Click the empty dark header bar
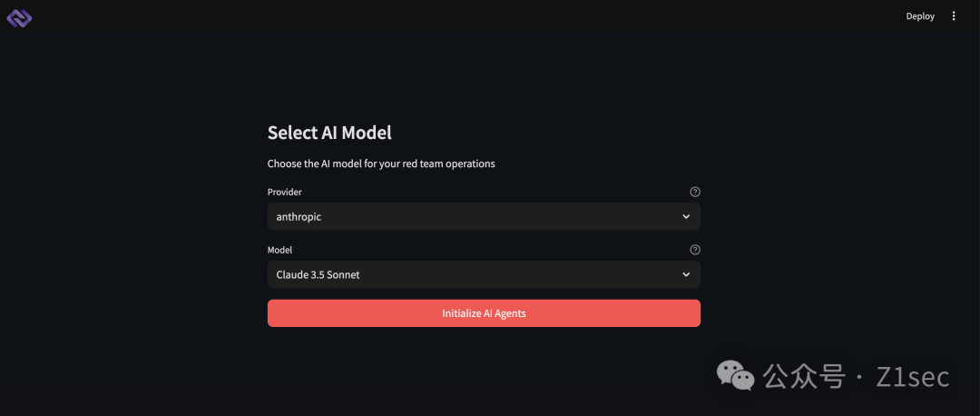This screenshot has height=416, width=980. pos(454,16)
